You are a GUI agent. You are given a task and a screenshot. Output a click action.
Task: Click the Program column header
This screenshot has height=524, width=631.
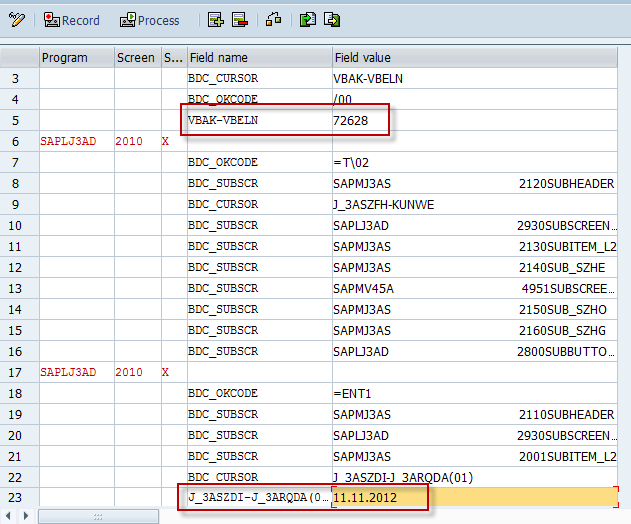point(77,58)
